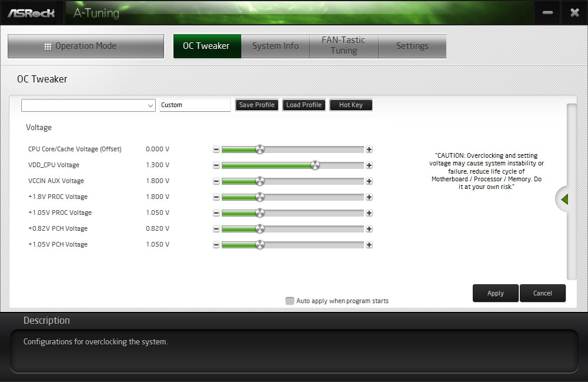Click the +1.05V PCH Voltage slider handle
Image resolution: width=588 pixels, height=382 pixels.
260,245
